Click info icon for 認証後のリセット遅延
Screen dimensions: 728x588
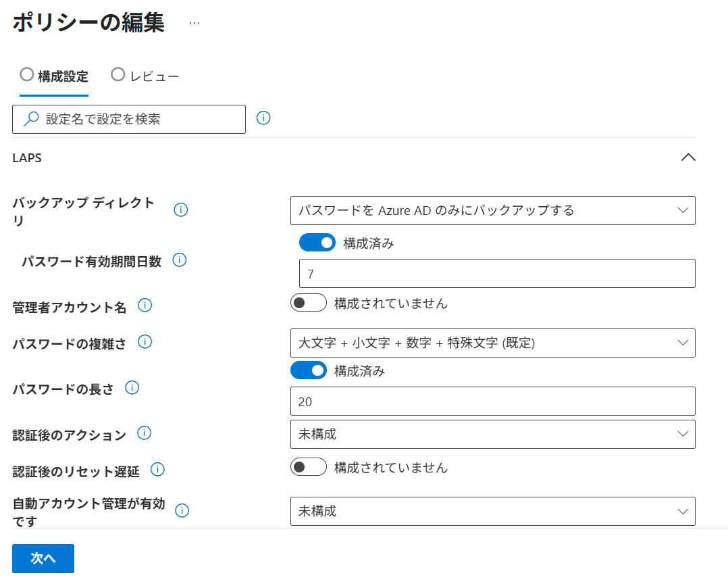(x=157, y=469)
